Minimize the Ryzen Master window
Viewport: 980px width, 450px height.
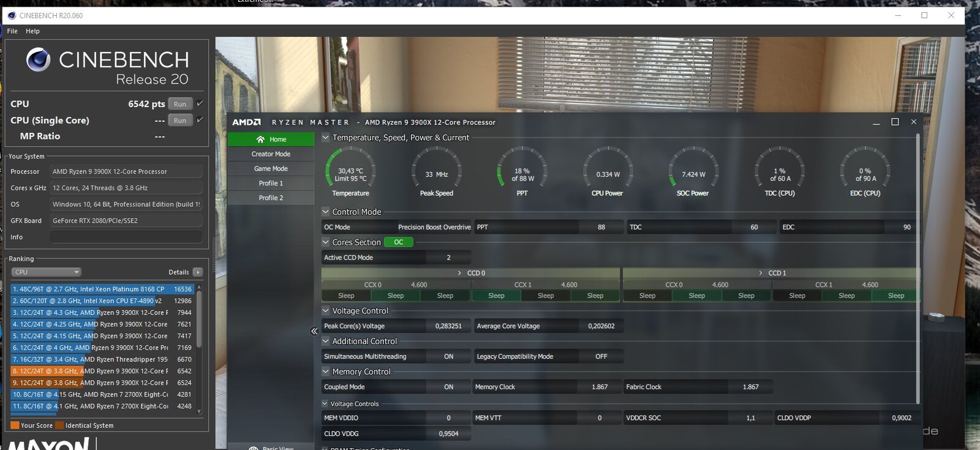876,122
